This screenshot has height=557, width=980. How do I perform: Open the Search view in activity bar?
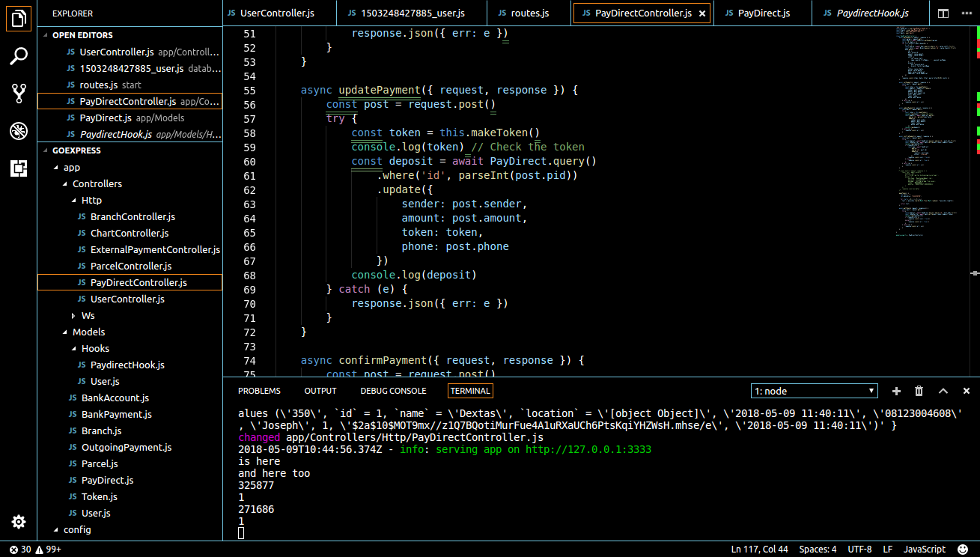(x=19, y=55)
